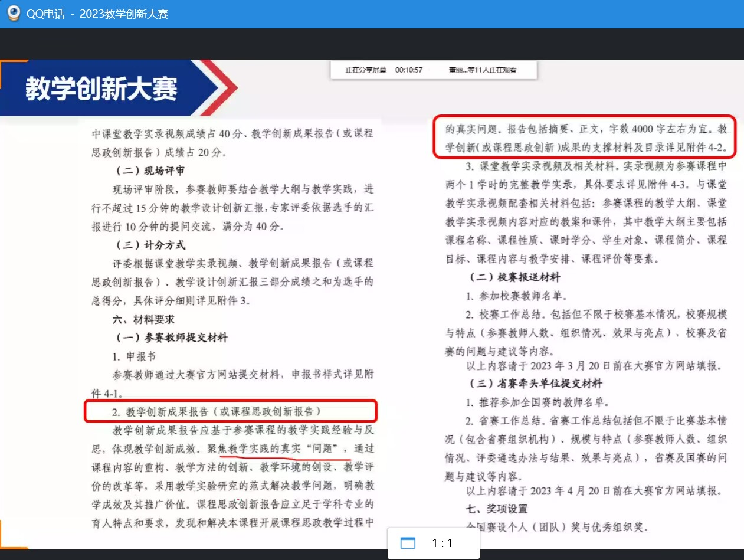Viewport: 744px width, 560px height.
Task: Click the 教学创新大赛 banner heading
Action: pyautogui.click(x=101, y=89)
